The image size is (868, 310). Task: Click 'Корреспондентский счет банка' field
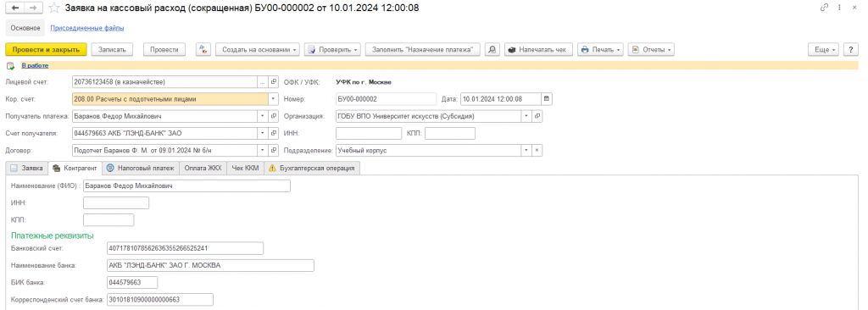point(160,300)
